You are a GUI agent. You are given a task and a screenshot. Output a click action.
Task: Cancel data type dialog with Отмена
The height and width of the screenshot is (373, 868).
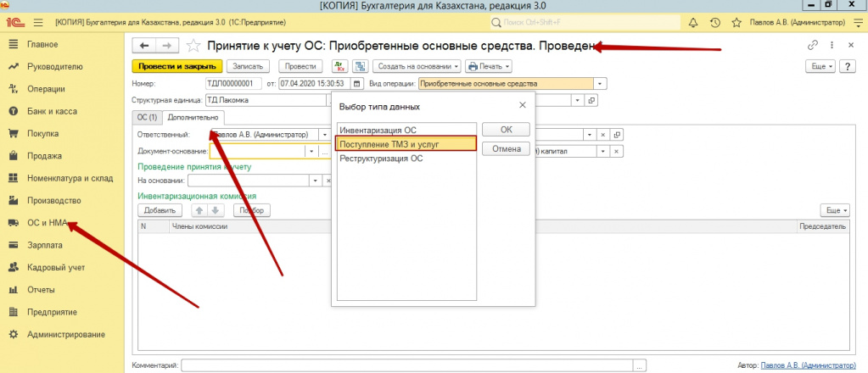point(506,149)
